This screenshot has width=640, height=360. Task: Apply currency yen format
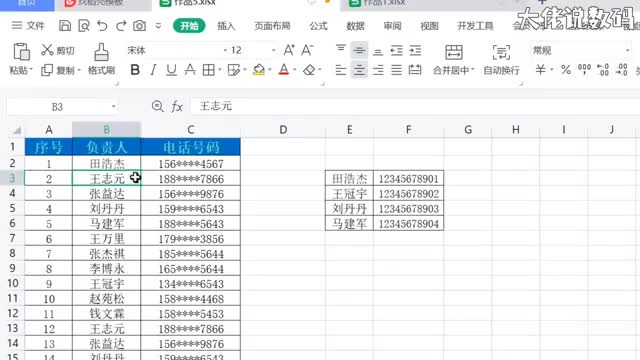(540, 70)
